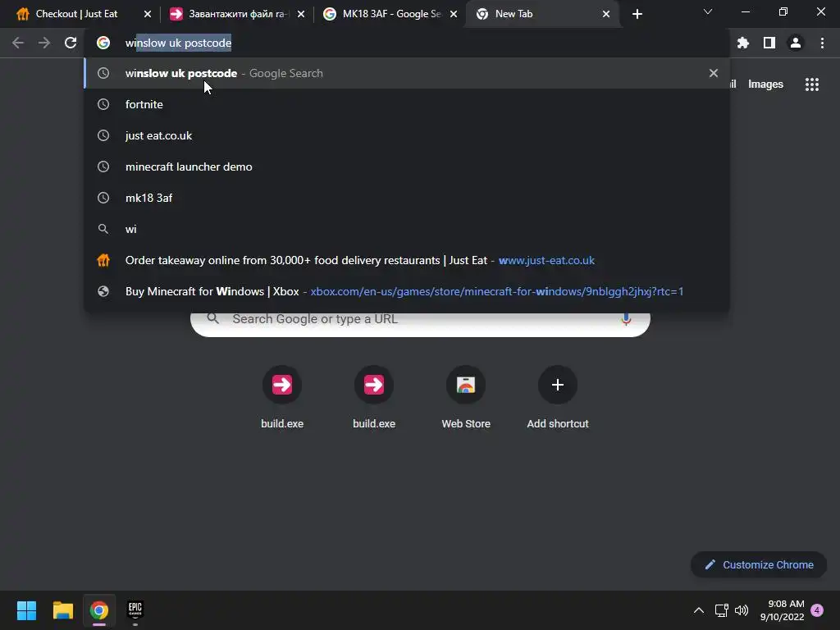Screen dimensions: 840x630
Task: Reload the current page
Action: click(71, 43)
